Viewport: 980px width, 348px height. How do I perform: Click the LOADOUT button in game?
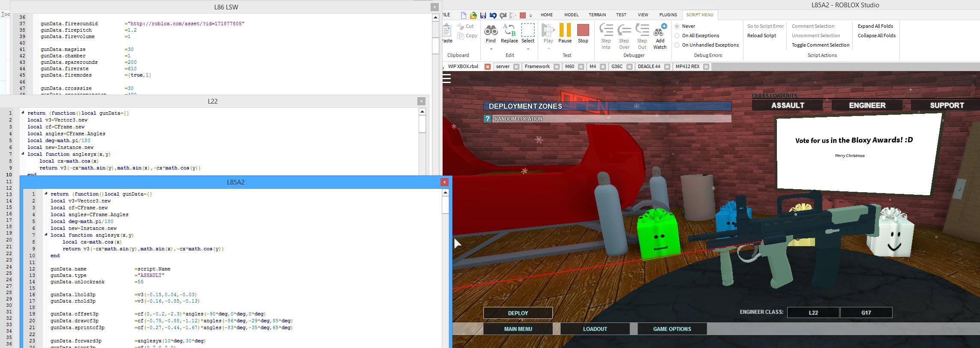[x=595, y=329]
